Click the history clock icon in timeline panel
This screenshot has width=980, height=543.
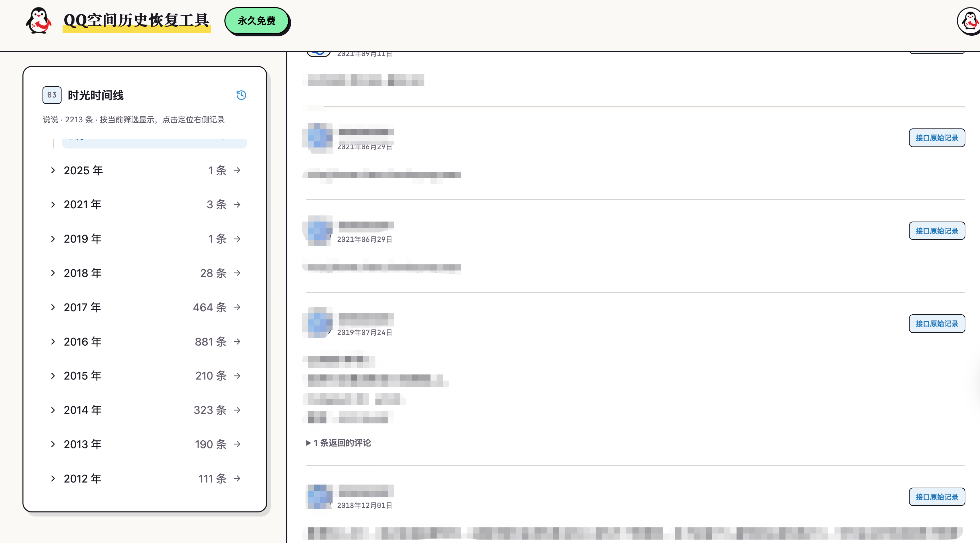tap(241, 95)
